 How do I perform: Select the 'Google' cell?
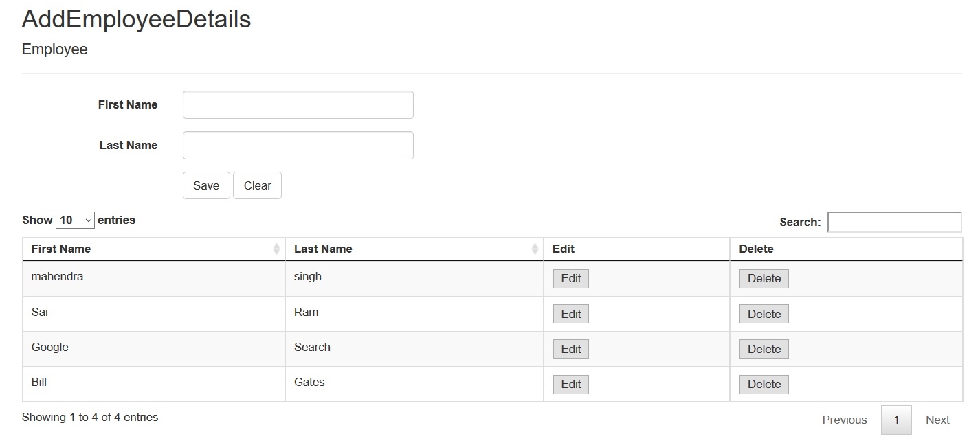153,350
